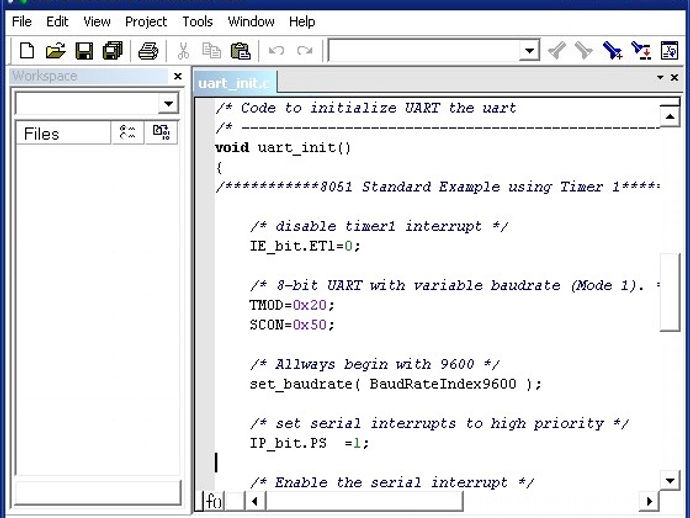Screen dimensions: 690x518
Task: Click the code line 'TMOD=0x20;'
Action: (292, 305)
